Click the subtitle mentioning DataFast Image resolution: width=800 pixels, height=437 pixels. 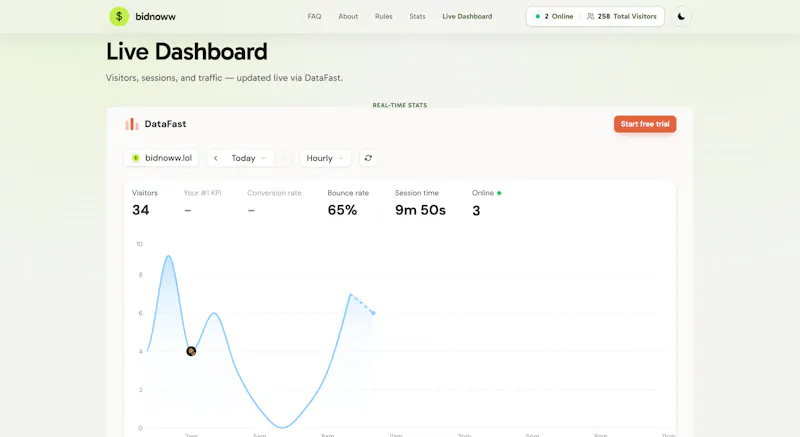224,78
